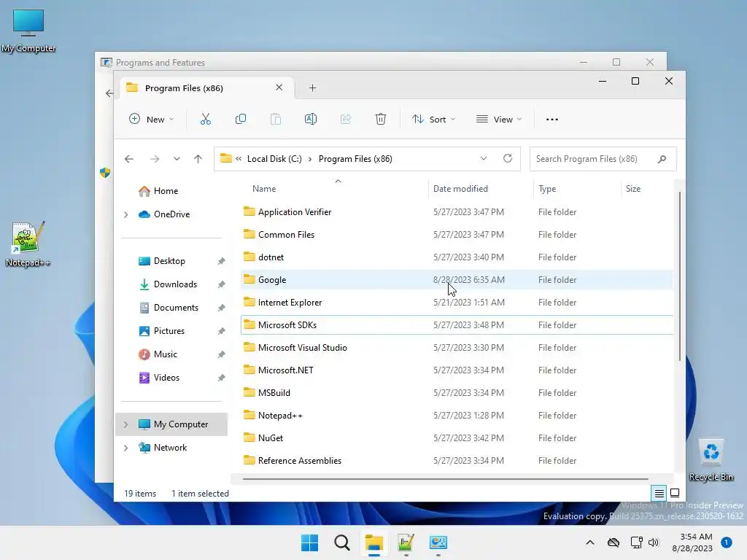Click Notepad++ taskbar icon
This screenshot has width=747, height=560.
406,542
